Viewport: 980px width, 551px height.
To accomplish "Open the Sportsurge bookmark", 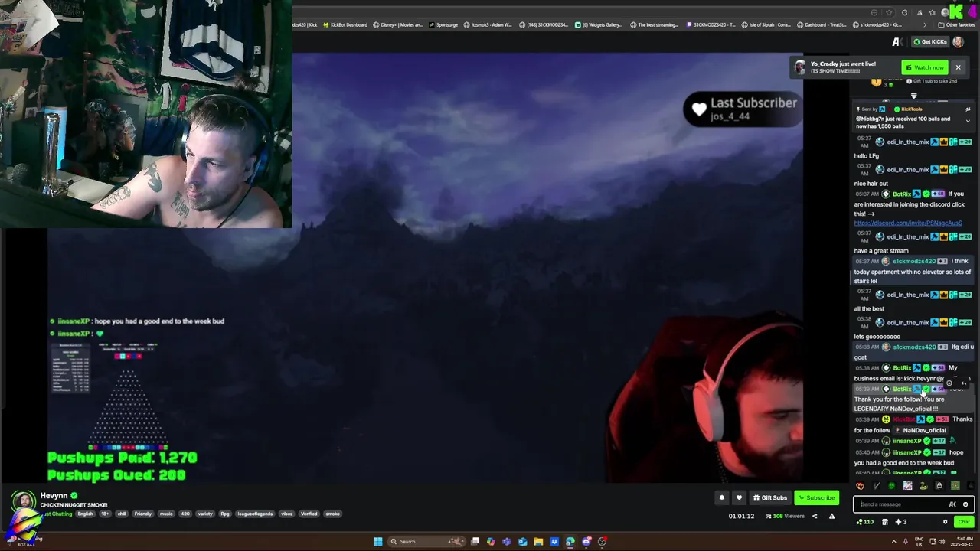I will (x=443, y=24).
